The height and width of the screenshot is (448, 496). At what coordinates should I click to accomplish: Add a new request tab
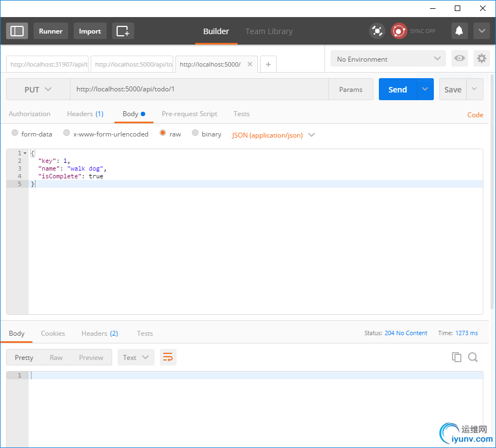(268, 64)
